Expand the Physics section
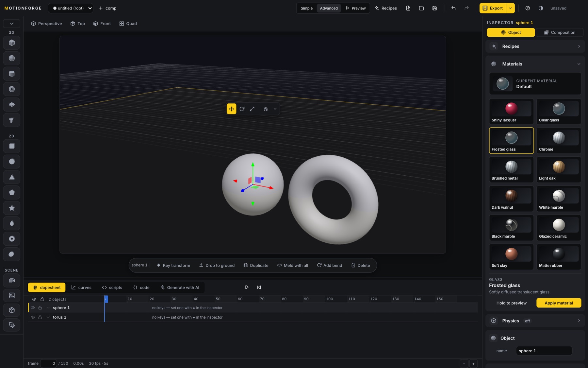The width and height of the screenshot is (588, 368). coord(535,321)
